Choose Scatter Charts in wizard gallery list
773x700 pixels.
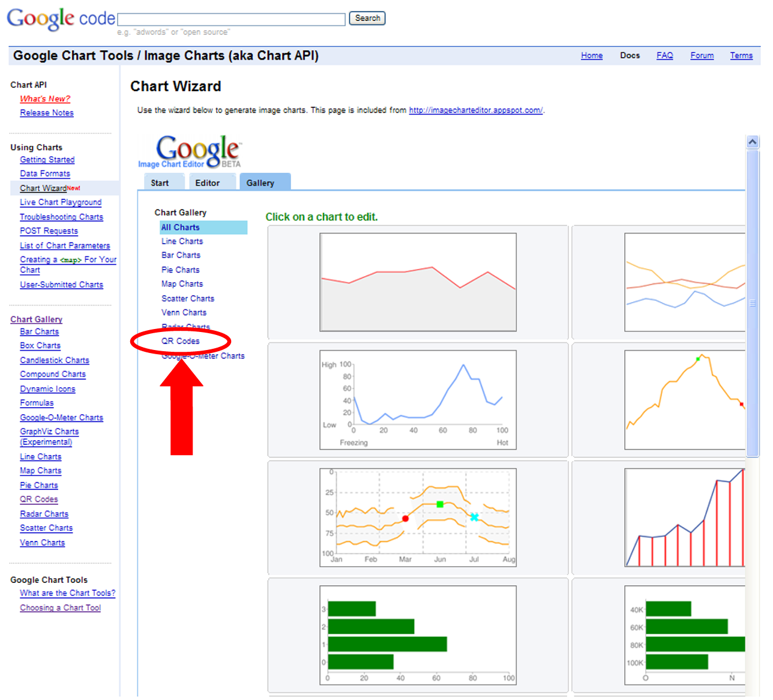(x=188, y=298)
